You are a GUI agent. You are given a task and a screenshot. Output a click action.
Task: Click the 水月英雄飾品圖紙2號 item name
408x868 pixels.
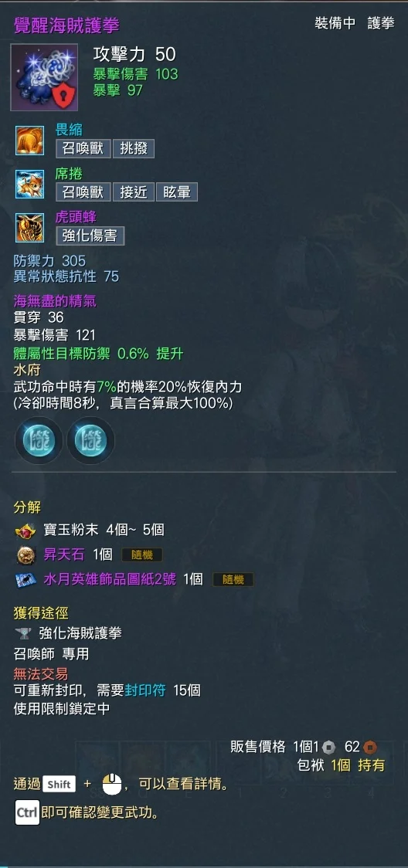pos(110,580)
